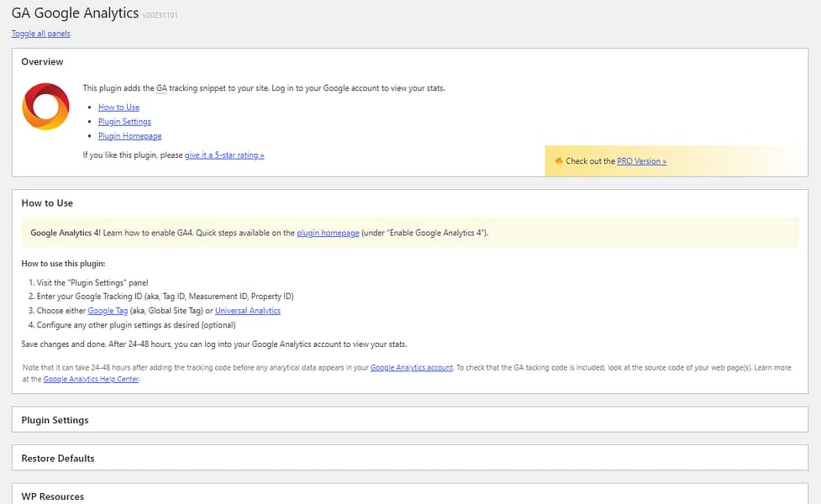Image resolution: width=821 pixels, height=504 pixels.
Task: Visit the Plugin Homepage link
Action: click(x=129, y=136)
